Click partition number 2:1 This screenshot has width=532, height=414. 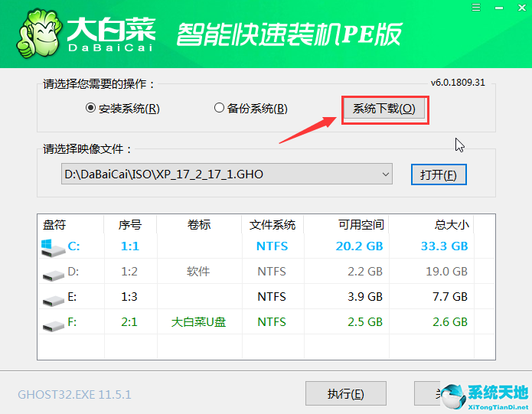(x=129, y=321)
